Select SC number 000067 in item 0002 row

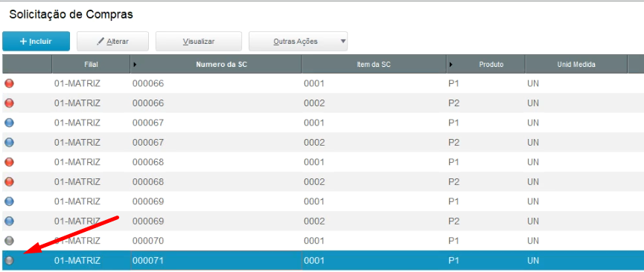[x=148, y=143]
